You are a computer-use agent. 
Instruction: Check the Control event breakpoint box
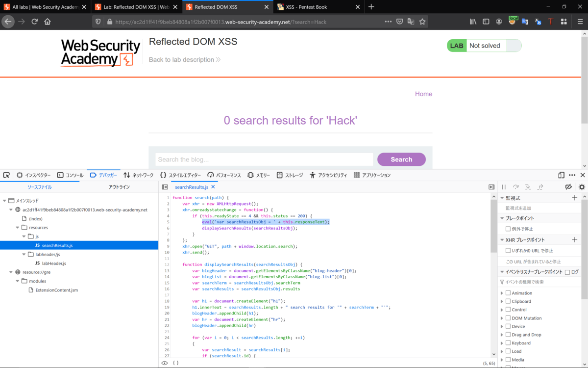point(508,310)
